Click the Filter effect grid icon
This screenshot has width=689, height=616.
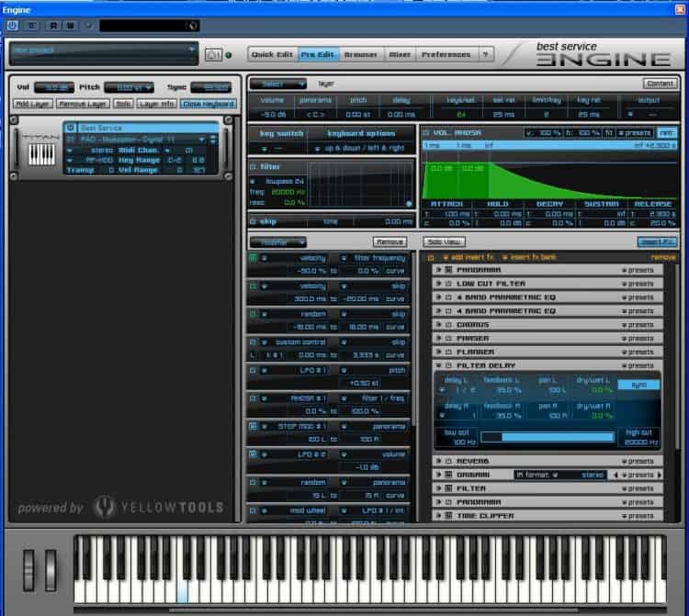pyautogui.click(x=448, y=488)
